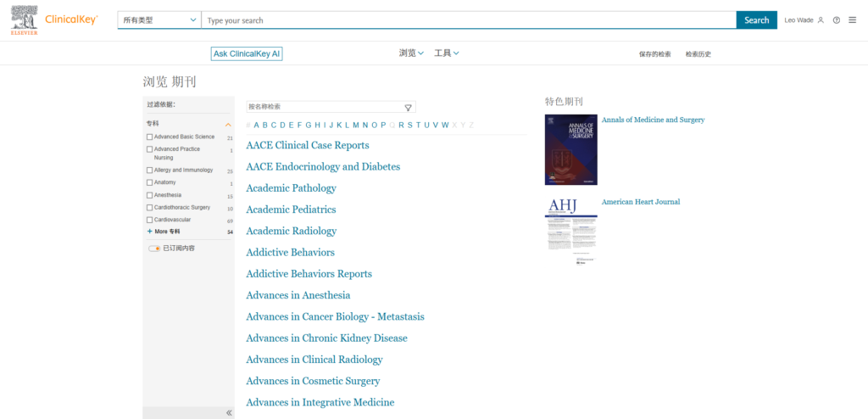Collapse the 专科 filter section chevron
The height and width of the screenshot is (419, 868).
pos(228,125)
